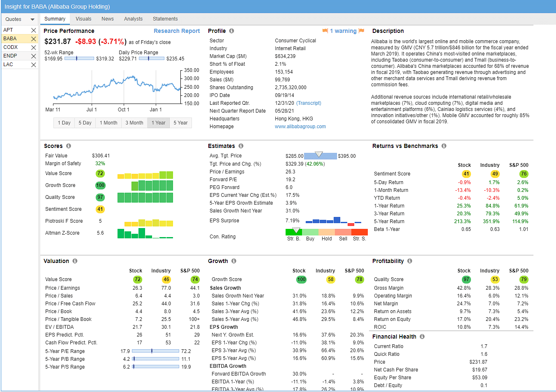
Task: Click the 5-Year P/E Range bar
Action: click(x=156, y=351)
